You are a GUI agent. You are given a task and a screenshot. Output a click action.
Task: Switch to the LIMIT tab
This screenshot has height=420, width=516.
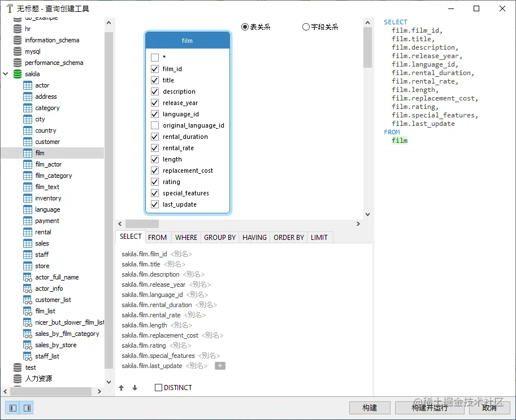point(319,237)
